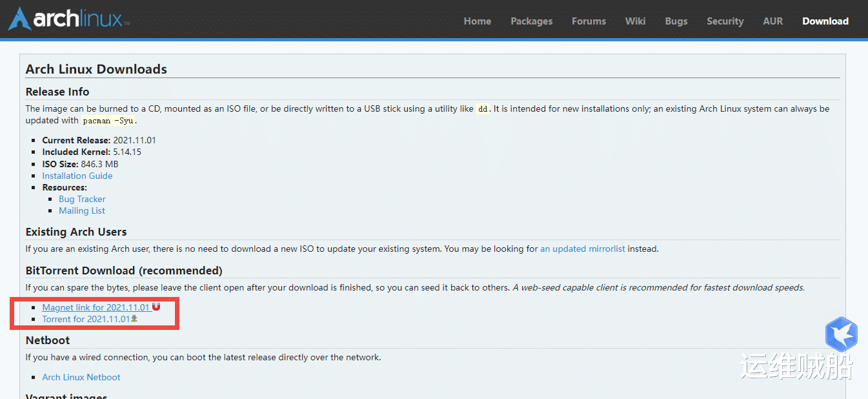The image size is (868, 399).
Task: Click the red magnet icon
Action: click(x=156, y=307)
